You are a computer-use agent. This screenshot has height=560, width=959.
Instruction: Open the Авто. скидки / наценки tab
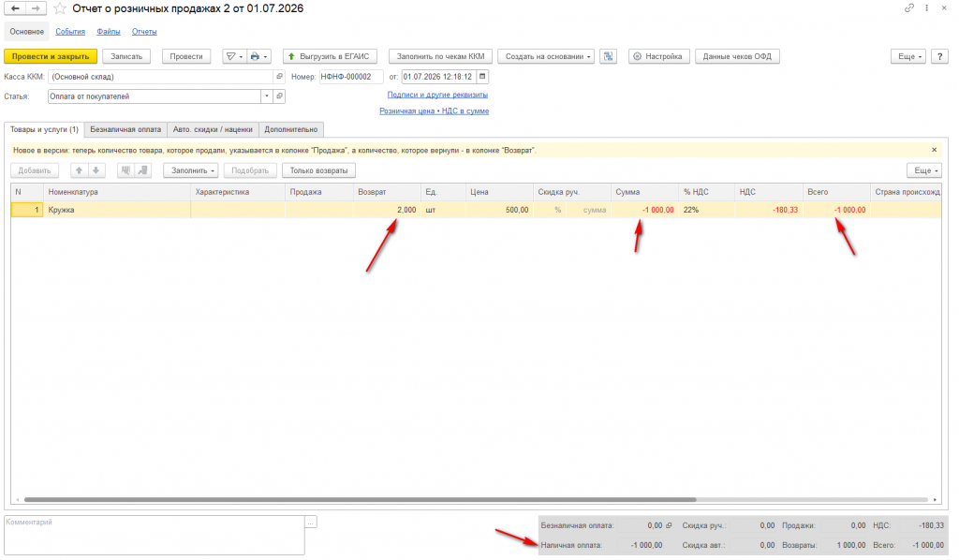click(x=213, y=129)
